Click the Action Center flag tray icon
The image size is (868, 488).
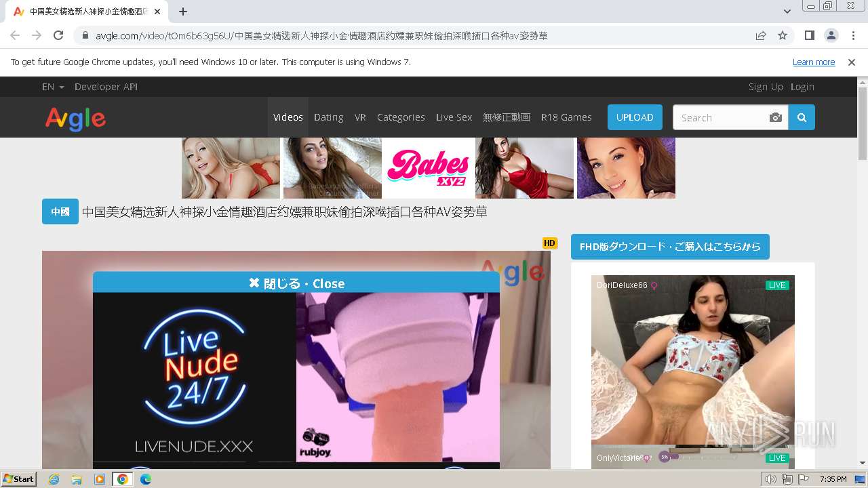(804, 479)
